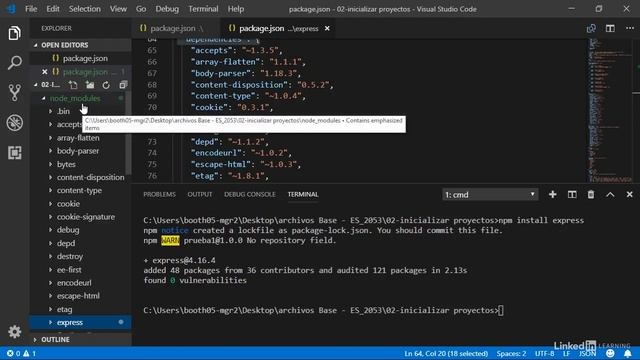Click line 68 content-disposition dependency
The height and width of the screenshot is (360, 640).
pyautogui.click(x=262, y=85)
